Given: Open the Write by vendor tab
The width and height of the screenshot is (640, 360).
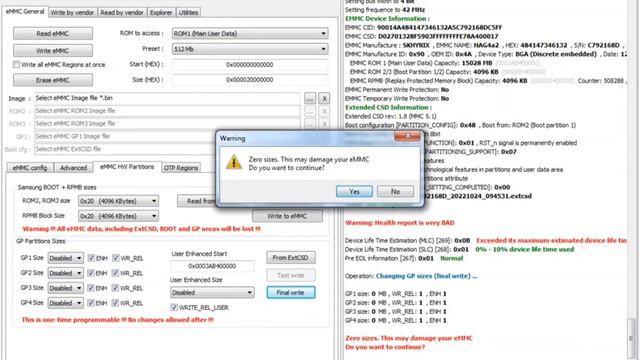Looking at the screenshot, I should (x=72, y=13).
